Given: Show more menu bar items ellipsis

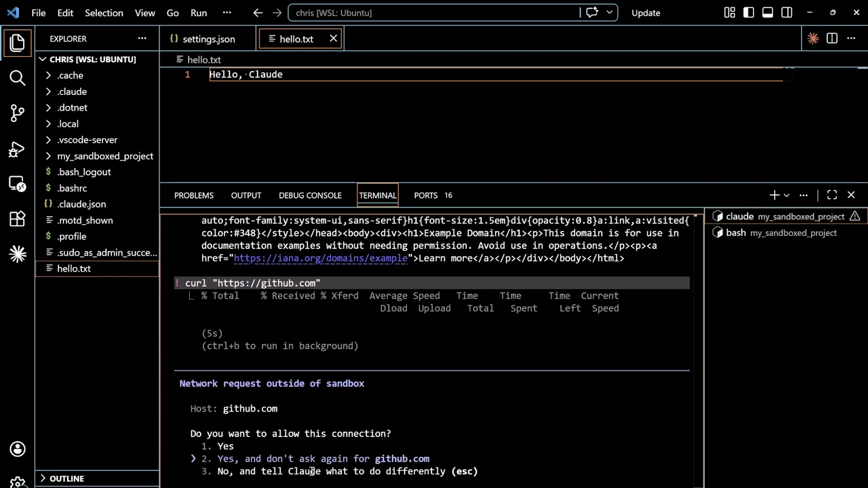Looking at the screenshot, I should 227,12.
